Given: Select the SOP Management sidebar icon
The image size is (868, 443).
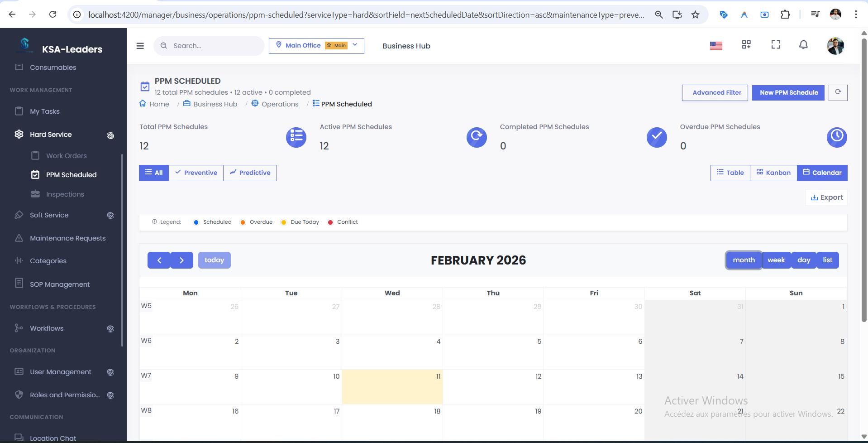Looking at the screenshot, I should 19,283.
